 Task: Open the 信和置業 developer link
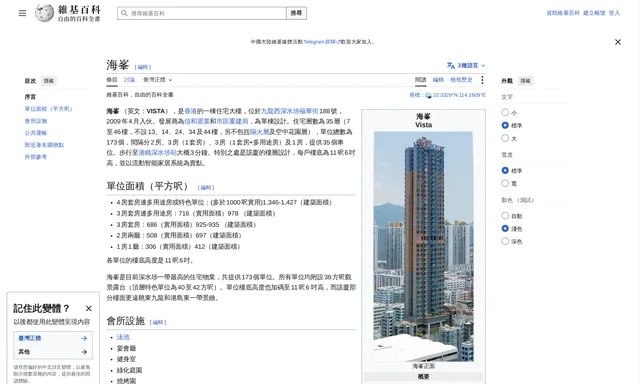(197, 122)
